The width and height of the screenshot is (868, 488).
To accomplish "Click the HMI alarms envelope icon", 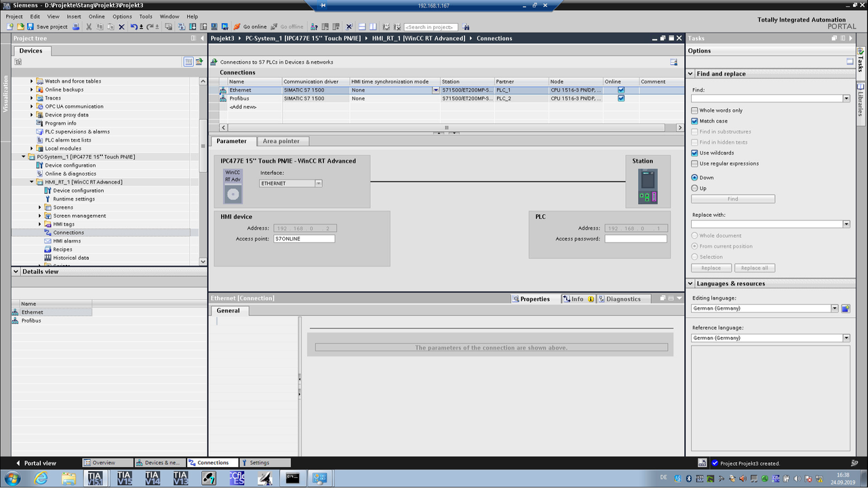I will [47, 241].
